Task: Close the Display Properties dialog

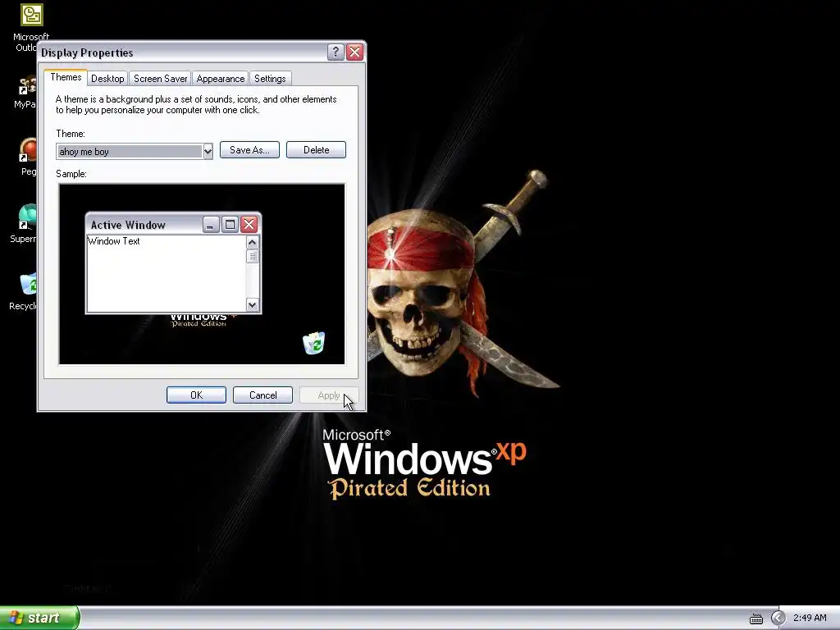Action: coord(354,52)
